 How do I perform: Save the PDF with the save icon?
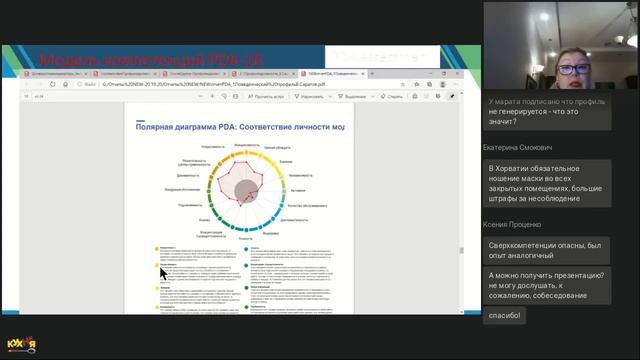coord(427,96)
